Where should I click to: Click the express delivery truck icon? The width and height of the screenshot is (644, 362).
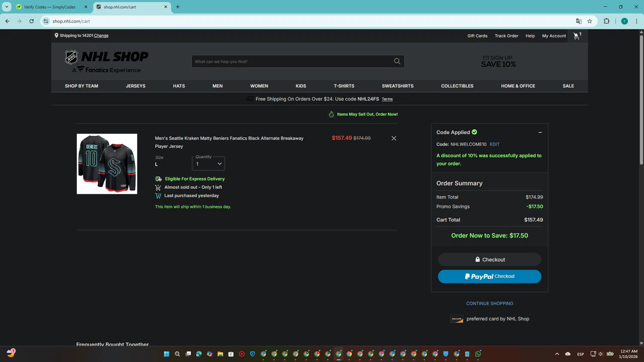click(x=158, y=179)
